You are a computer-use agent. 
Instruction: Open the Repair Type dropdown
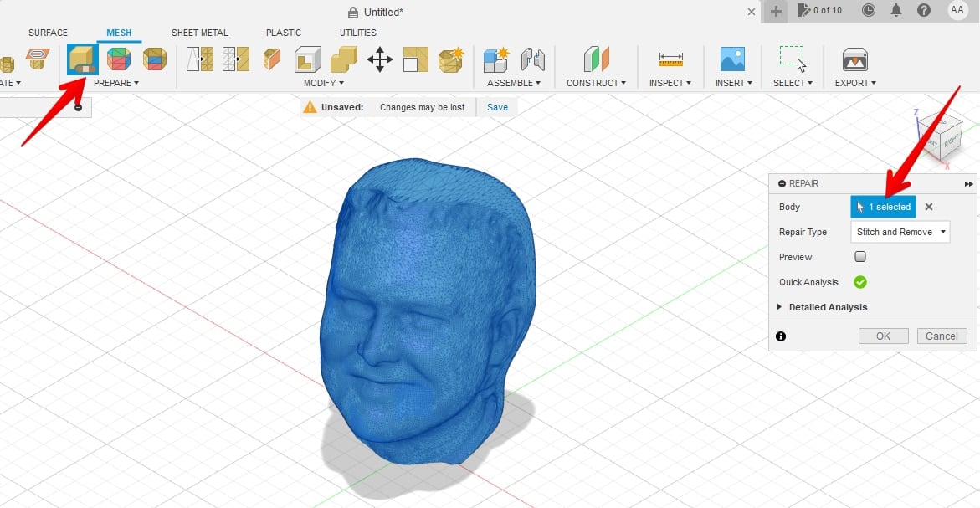pos(900,232)
